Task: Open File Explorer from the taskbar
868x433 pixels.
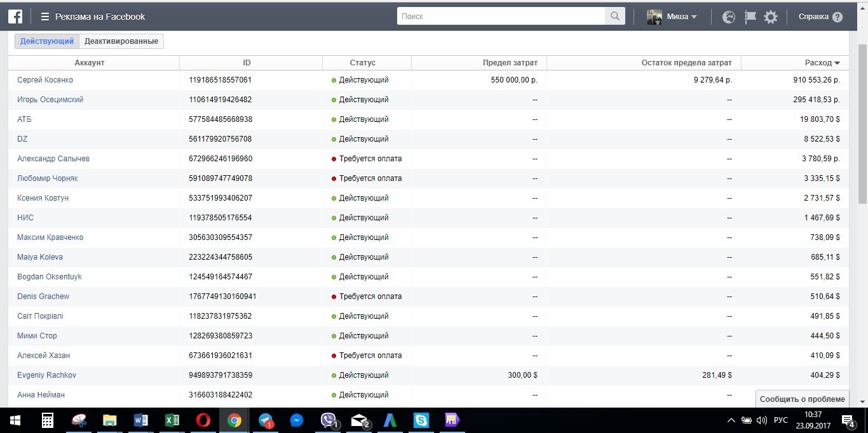Action: tap(110, 420)
